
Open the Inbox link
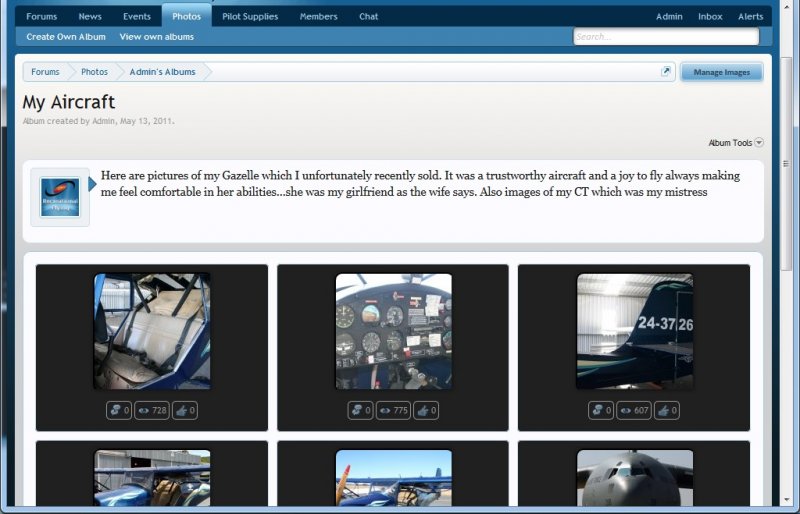coord(710,16)
